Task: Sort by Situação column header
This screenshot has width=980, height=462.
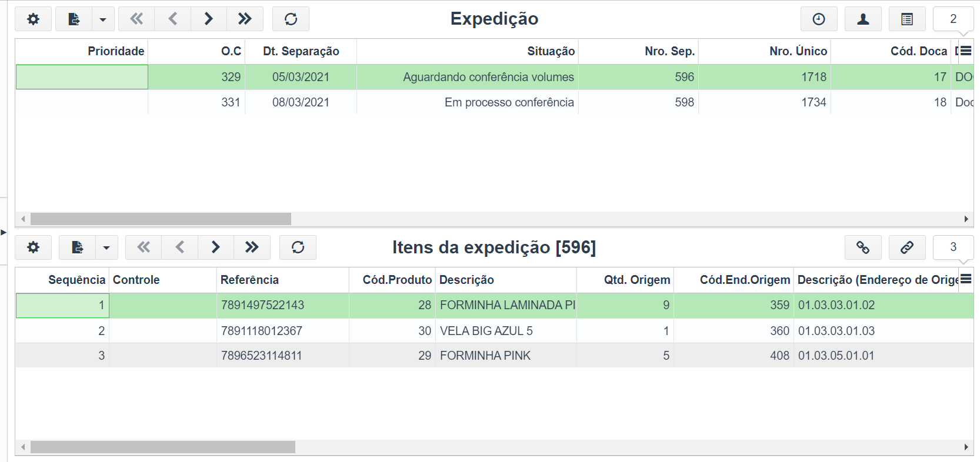Action: pos(551,51)
